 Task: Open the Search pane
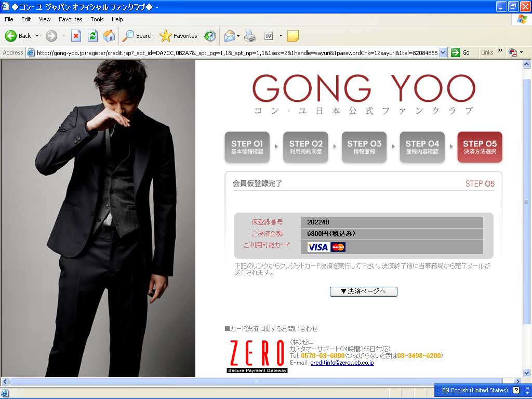pyautogui.click(x=138, y=36)
